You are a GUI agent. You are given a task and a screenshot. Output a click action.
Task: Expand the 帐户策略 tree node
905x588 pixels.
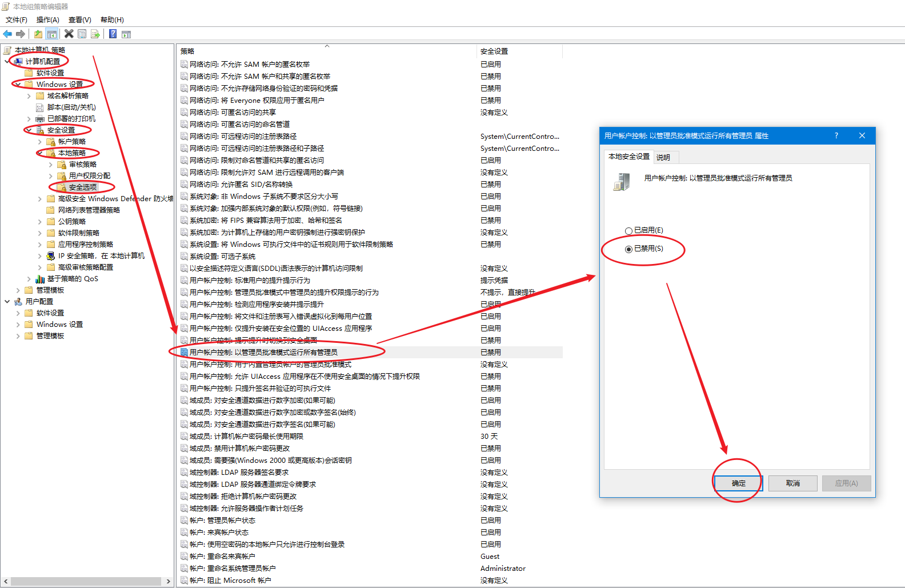coord(40,142)
